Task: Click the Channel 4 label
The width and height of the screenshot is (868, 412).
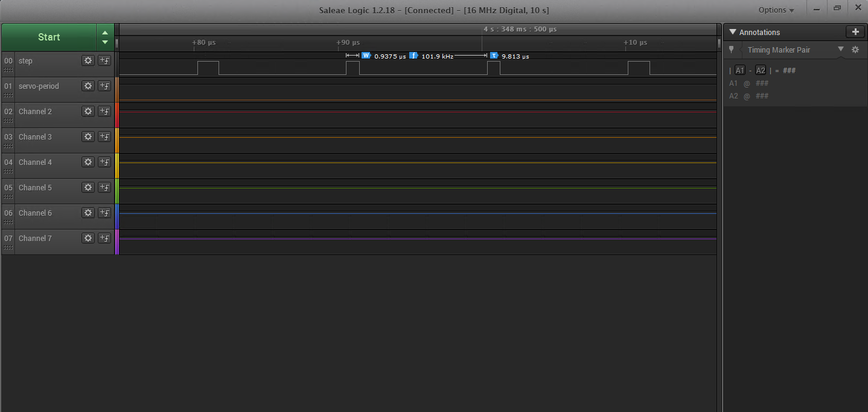Action: tap(35, 162)
